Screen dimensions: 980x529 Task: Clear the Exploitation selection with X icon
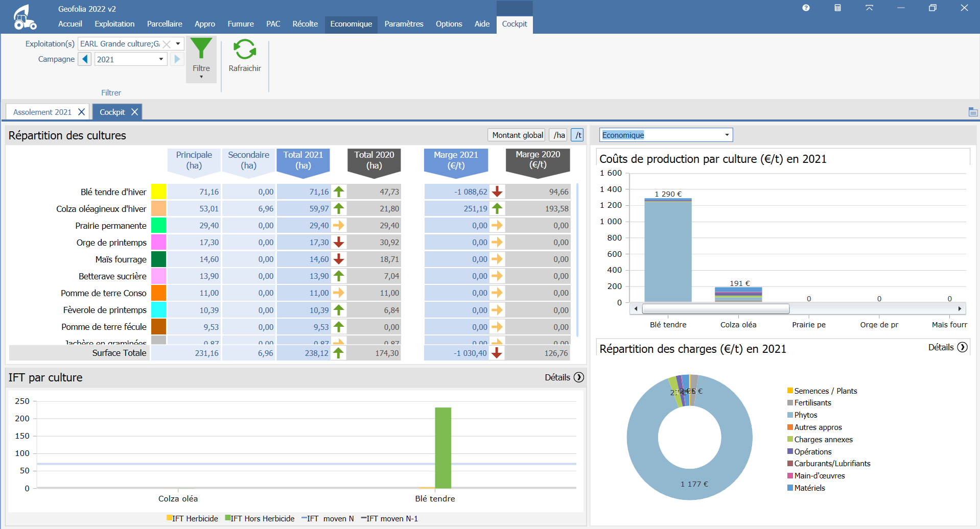tap(167, 44)
